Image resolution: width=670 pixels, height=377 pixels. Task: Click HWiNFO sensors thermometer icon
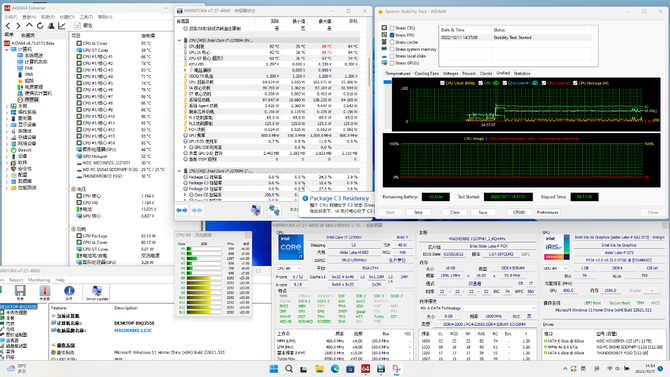click(x=44, y=292)
